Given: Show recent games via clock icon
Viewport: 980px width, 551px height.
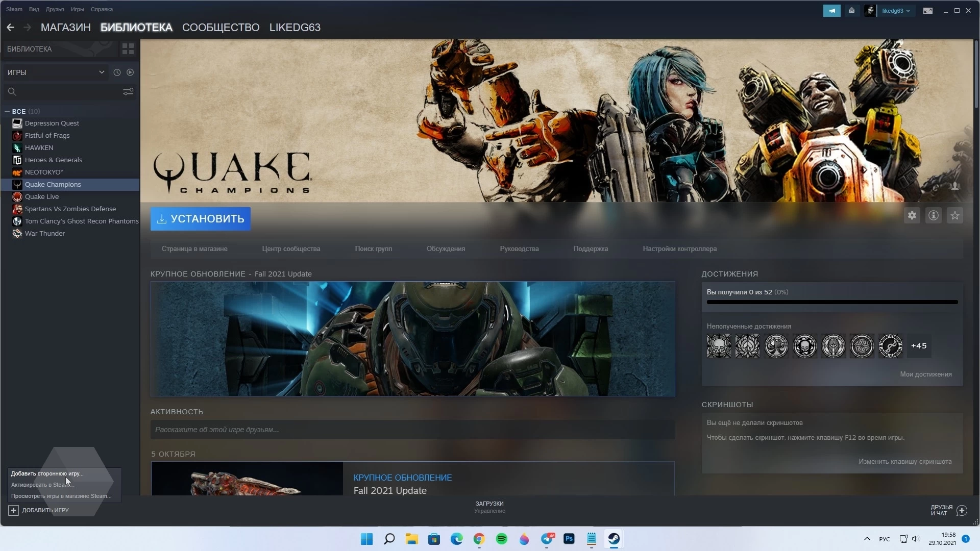Looking at the screenshot, I should click(x=117, y=72).
